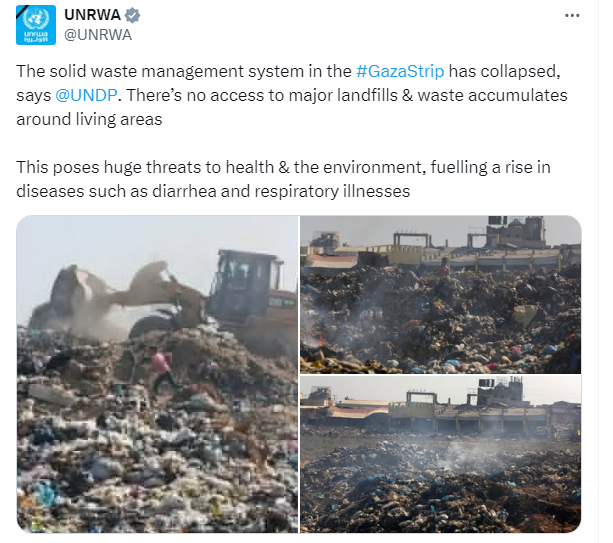The image size is (613, 543).
Task: Click the tweet text about solid waste
Action: tap(292, 95)
